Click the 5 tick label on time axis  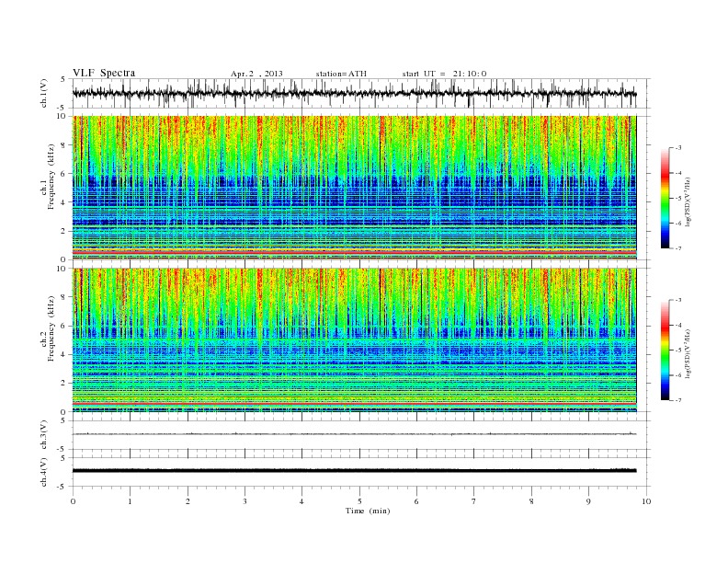359,501
